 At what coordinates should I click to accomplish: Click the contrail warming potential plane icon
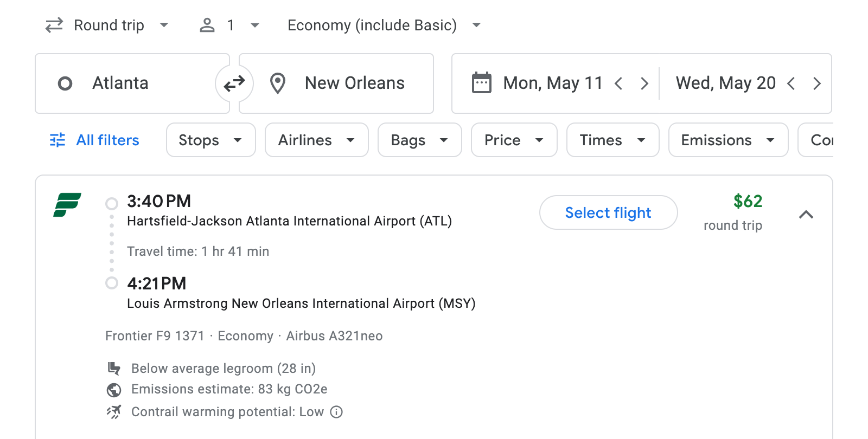[x=114, y=412]
